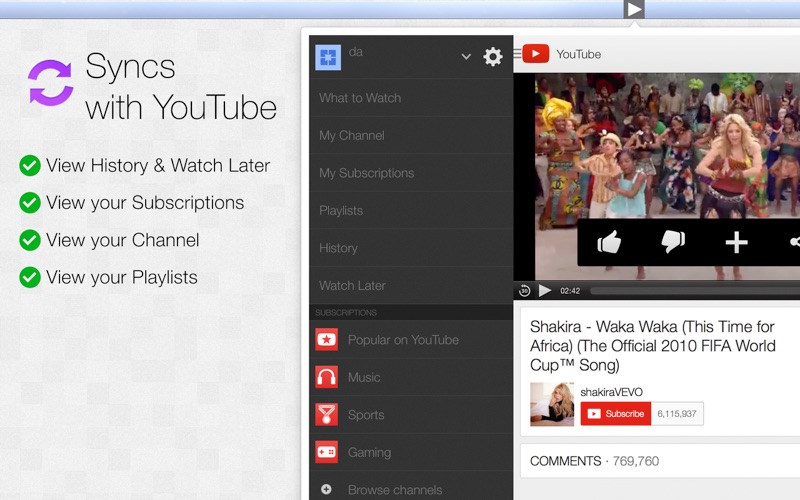Select Playlists in sidebar
This screenshot has width=800, height=500.
coord(411,210)
